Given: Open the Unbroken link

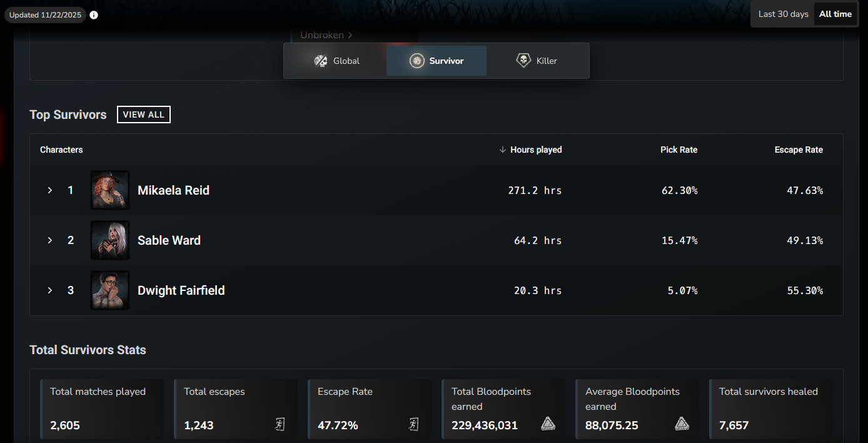Looking at the screenshot, I should pos(326,35).
